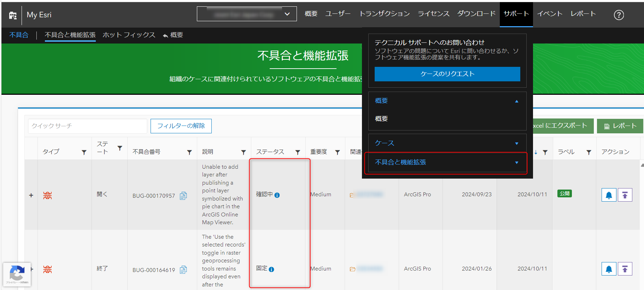Click the bug icon for BUG-000170957

coord(47,196)
